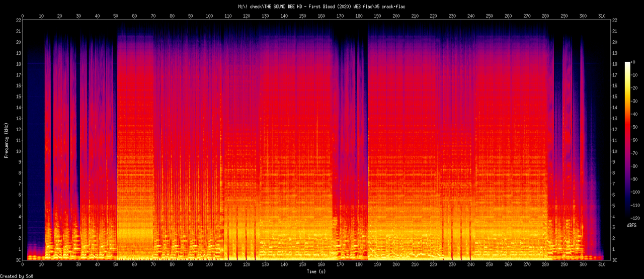Click the "100" tick on the bottom time axis
The image size is (644, 279).
pyautogui.click(x=209, y=264)
